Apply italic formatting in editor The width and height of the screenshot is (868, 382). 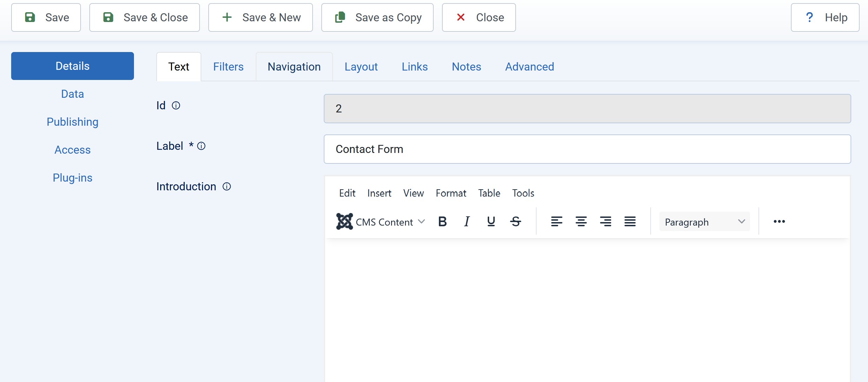(x=467, y=221)
